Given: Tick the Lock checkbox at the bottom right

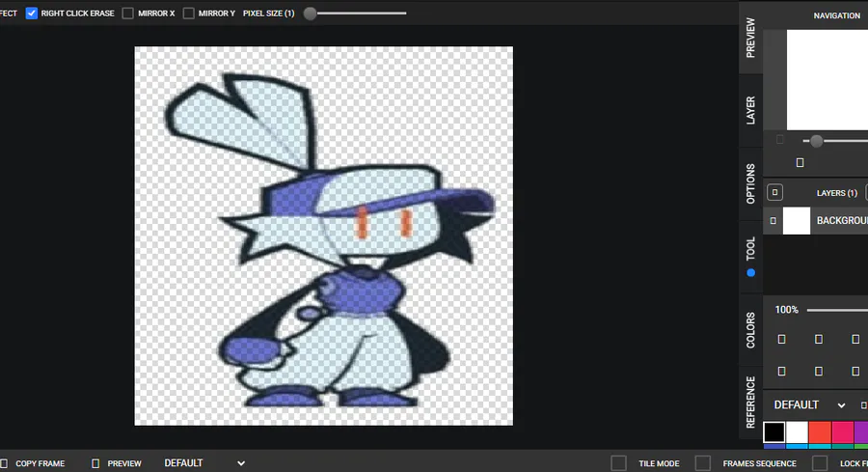Looking at the screenshot, I should (820, 463).
